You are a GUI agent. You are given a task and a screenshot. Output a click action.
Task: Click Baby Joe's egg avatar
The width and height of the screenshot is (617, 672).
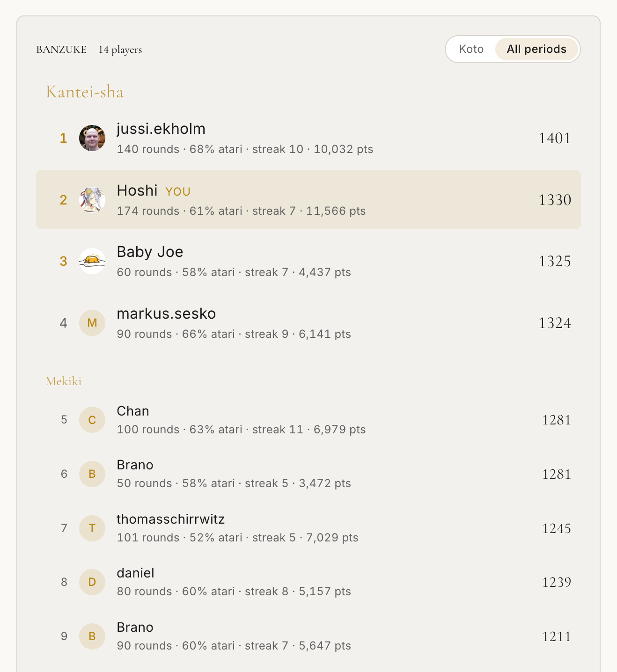(92, 261)
